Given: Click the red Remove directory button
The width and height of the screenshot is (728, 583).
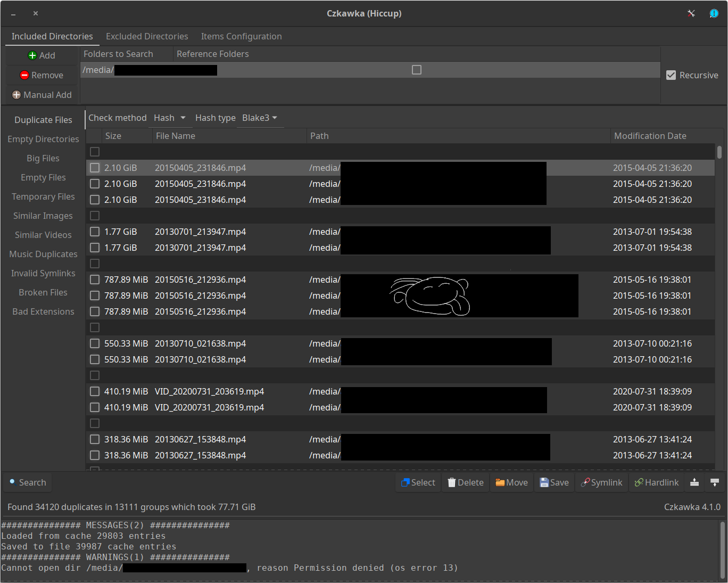Looking at the screenshot, I should point(42,75).
